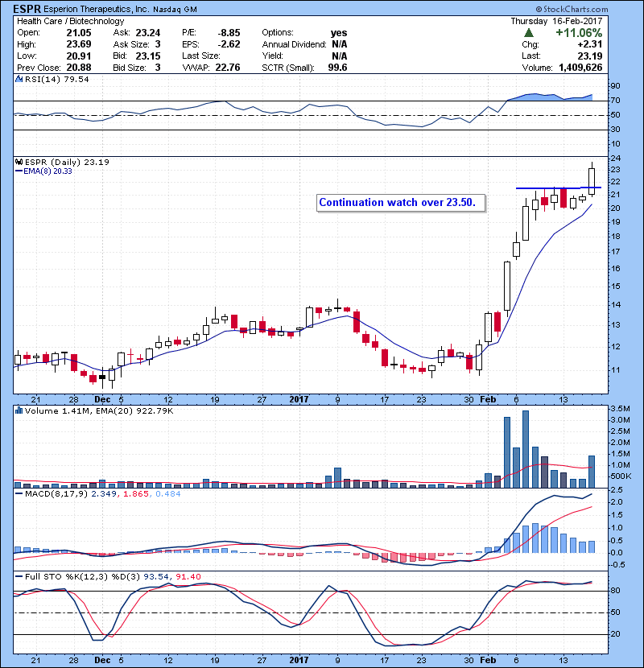Click the Nasdaq GM exchange label

(x=173, y=10)
